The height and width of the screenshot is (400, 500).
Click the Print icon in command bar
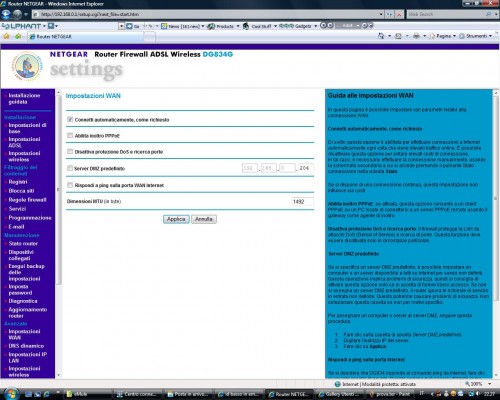click(x=416, y=36)
